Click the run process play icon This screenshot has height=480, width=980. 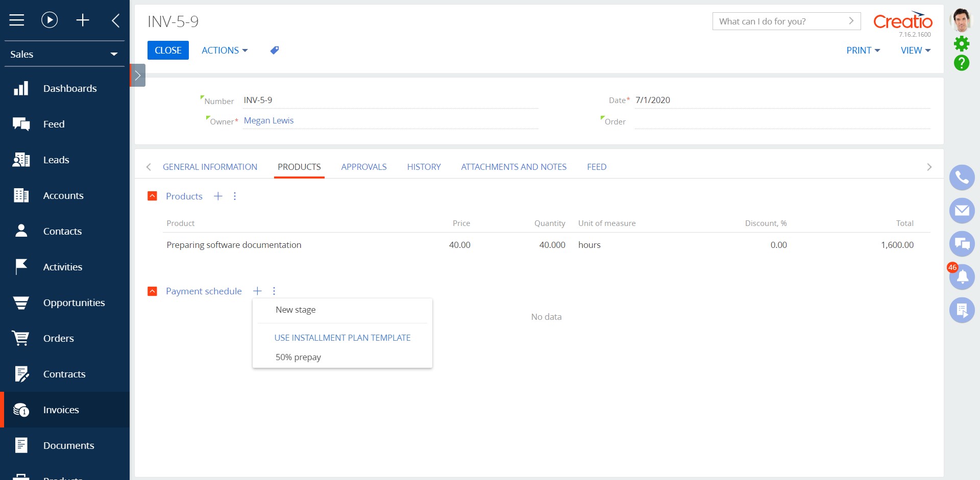click(x=50, y=20)
